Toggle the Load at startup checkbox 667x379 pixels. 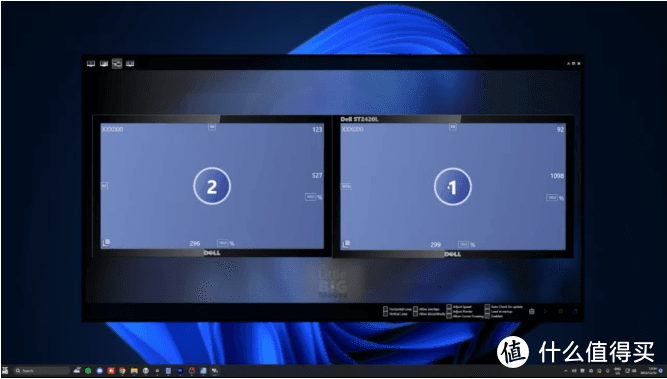[487, 311]
